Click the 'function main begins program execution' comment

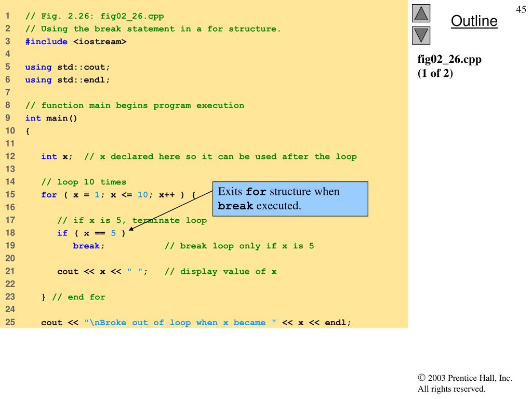[135, 105]
